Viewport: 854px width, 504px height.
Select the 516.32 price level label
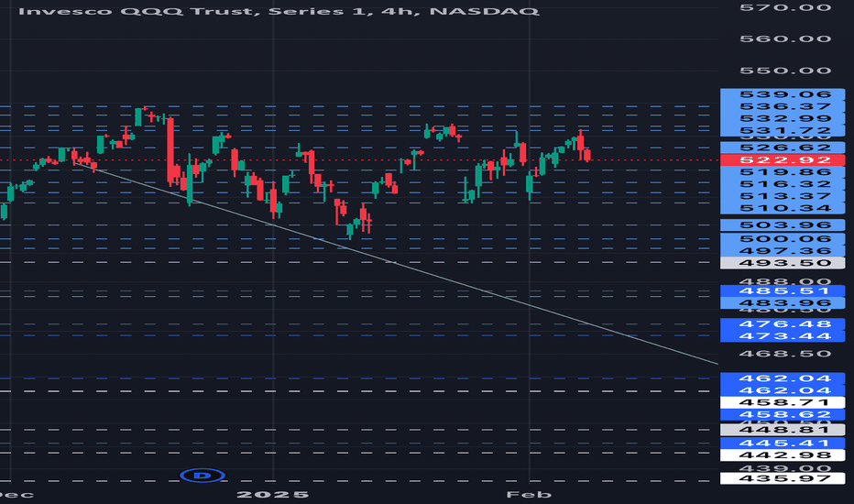[783, 184]
